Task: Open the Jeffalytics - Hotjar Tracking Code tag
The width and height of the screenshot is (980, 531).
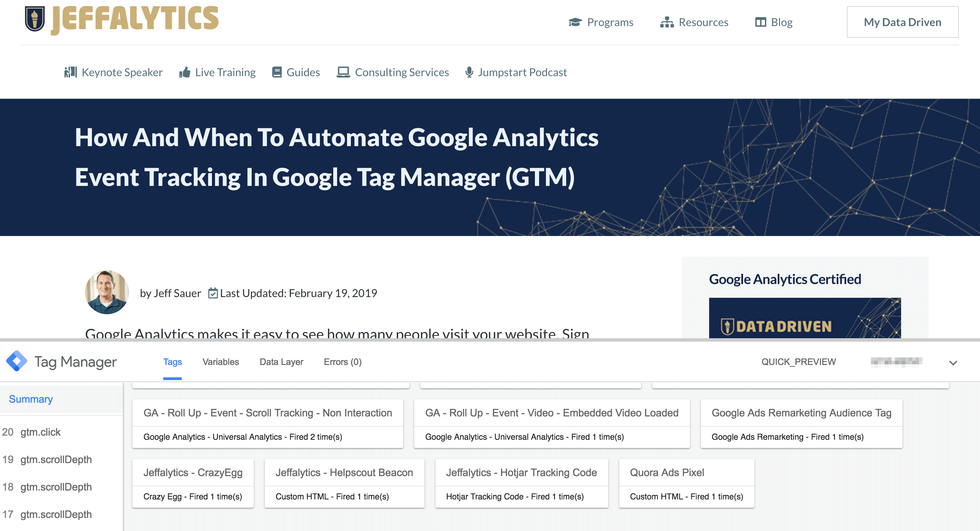Action: (x=522, y=483)
